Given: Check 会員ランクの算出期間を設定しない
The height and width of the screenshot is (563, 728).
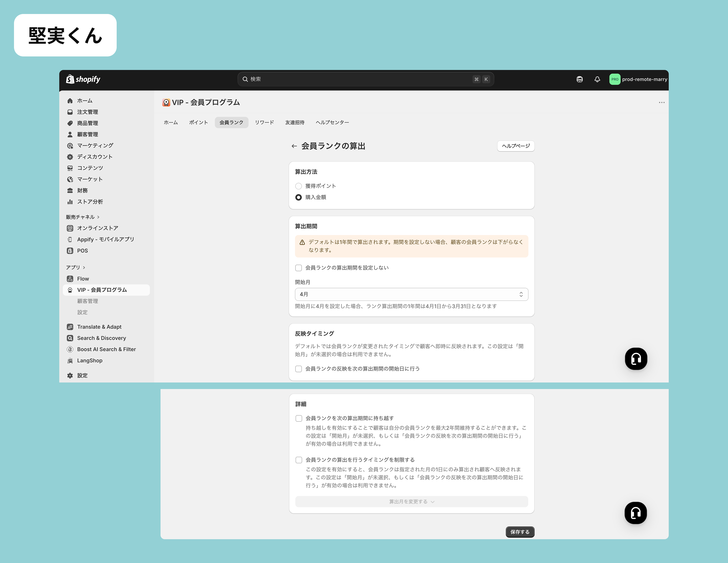Looking at the screenshot, I should tap(298, 268).
